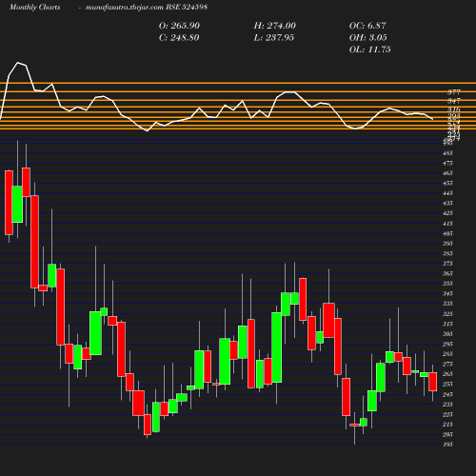Click the price axis label "475"

(447, 163)
